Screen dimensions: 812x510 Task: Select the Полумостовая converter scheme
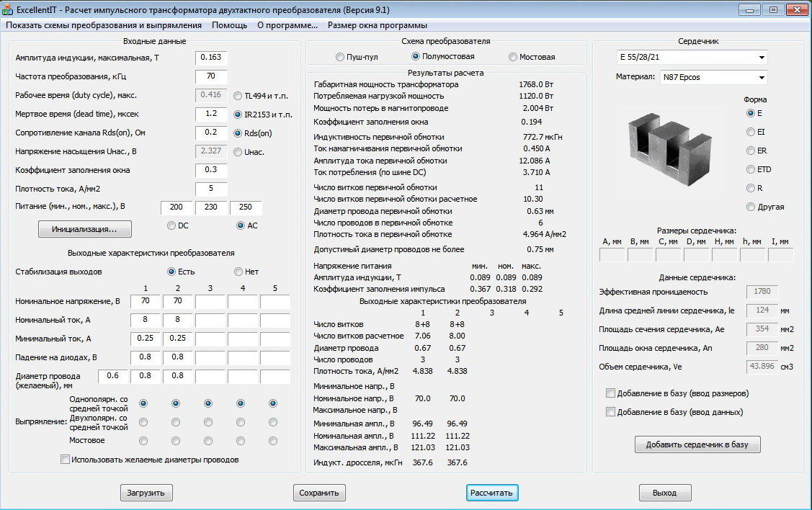(x=416, y=56)
